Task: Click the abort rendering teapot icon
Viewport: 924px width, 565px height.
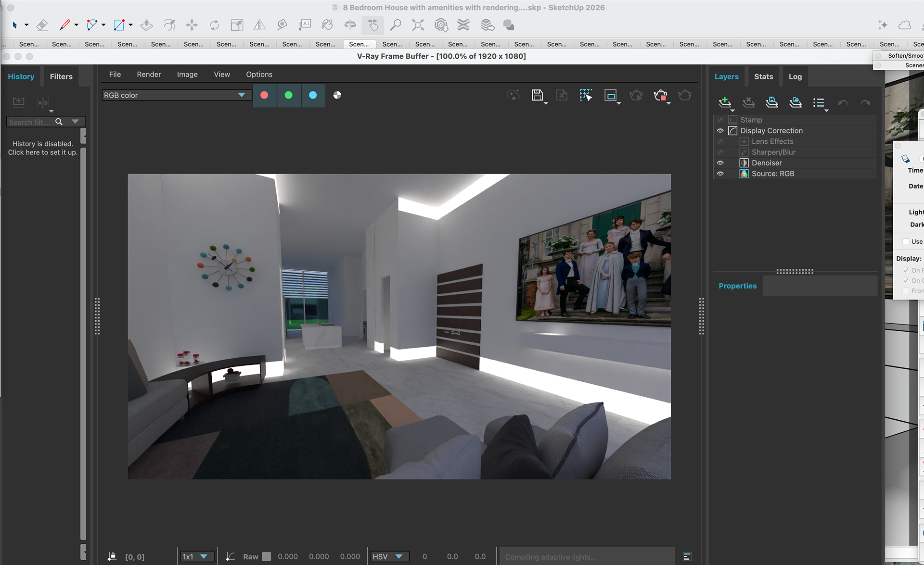Action: click(661, 95)
